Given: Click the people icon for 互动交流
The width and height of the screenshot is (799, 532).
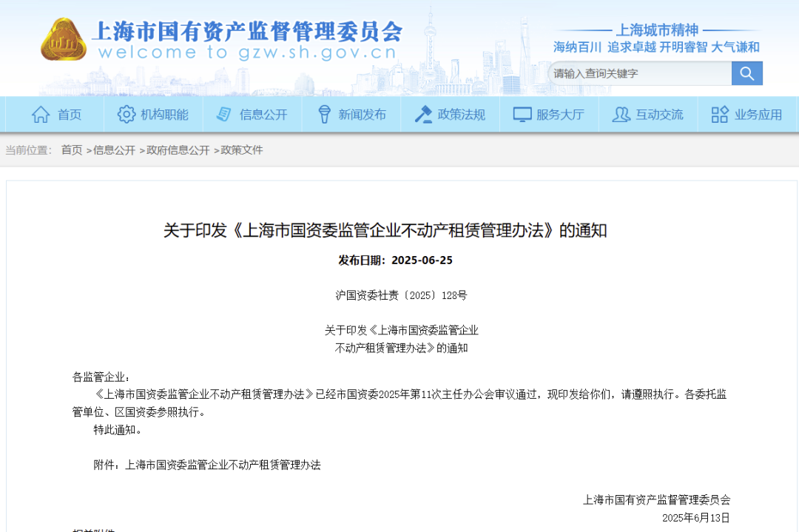Looking at the screenshot, I should [x=621, y=115].
